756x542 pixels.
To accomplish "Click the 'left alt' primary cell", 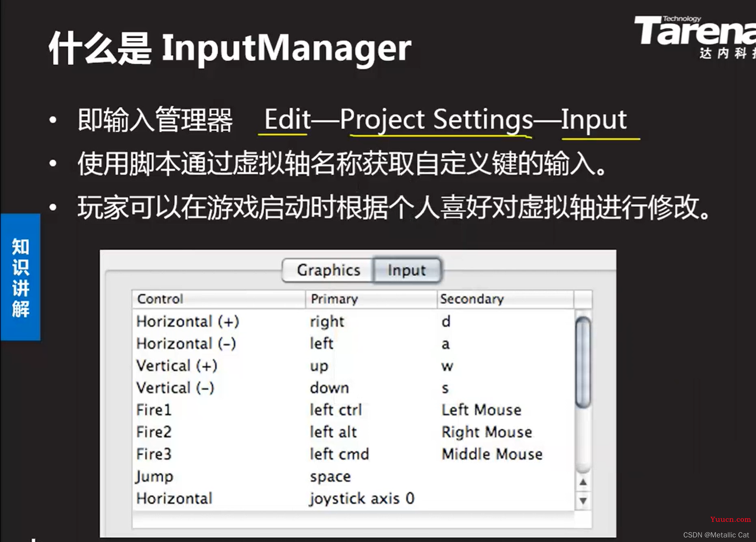I will 333,432.
